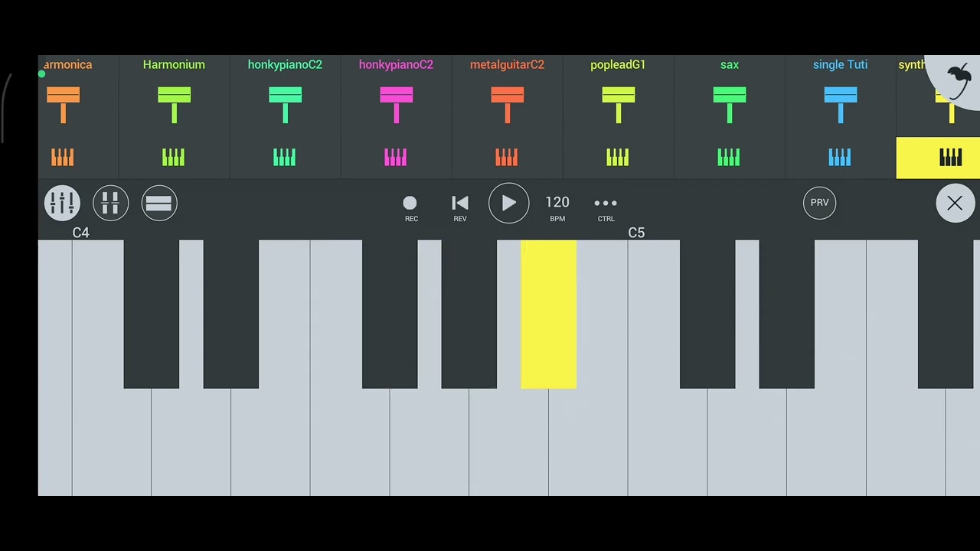
Task: Click the green honkypianoC2 channel name
Action: click(x=285, y=65)
